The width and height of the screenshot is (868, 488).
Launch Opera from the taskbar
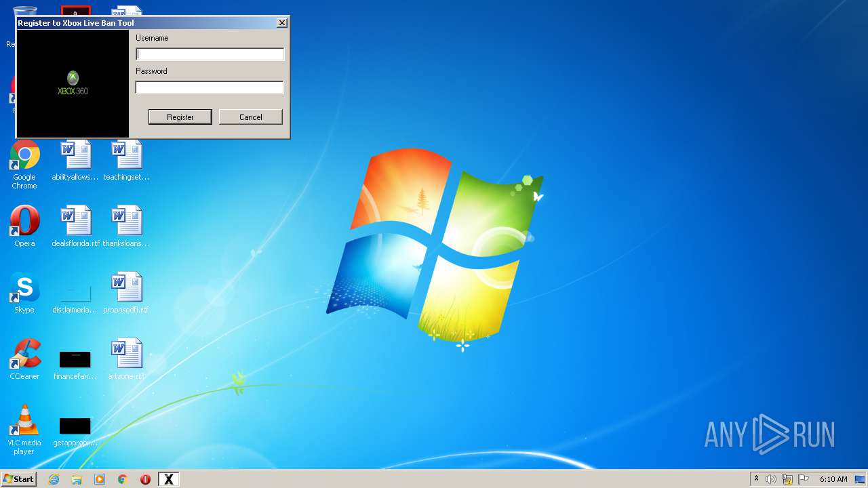(145, 479)
